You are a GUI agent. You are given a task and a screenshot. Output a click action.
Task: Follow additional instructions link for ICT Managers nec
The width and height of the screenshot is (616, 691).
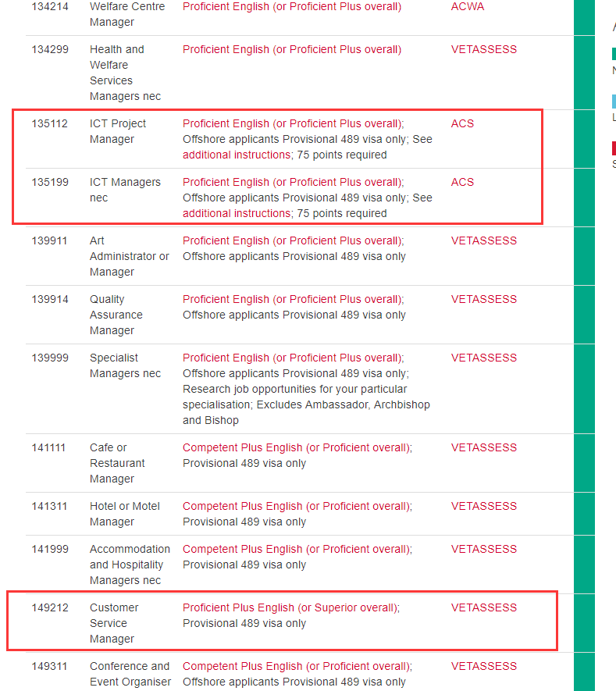(236, 213)
